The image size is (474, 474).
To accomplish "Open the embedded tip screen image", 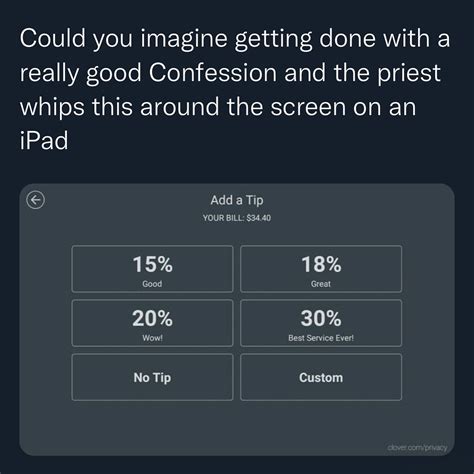I will pos(237,319).
